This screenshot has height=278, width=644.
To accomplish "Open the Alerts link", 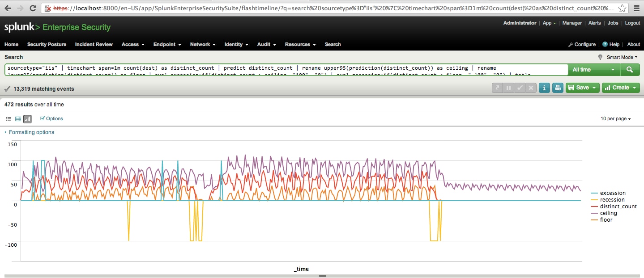I will pos(595,23).
